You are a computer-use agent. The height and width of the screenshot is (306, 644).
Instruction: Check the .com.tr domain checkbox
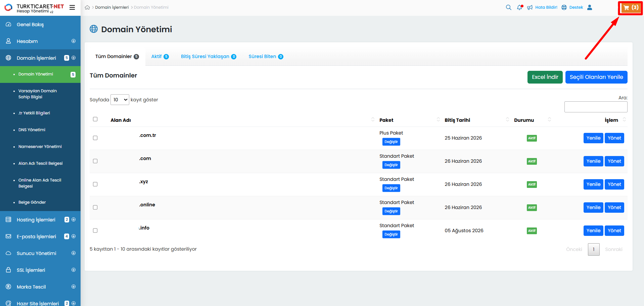(x=95, y=138)
